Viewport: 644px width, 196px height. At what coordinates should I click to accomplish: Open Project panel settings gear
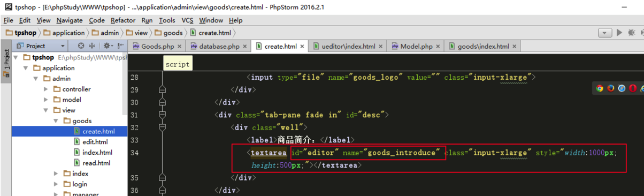point(108,46)
